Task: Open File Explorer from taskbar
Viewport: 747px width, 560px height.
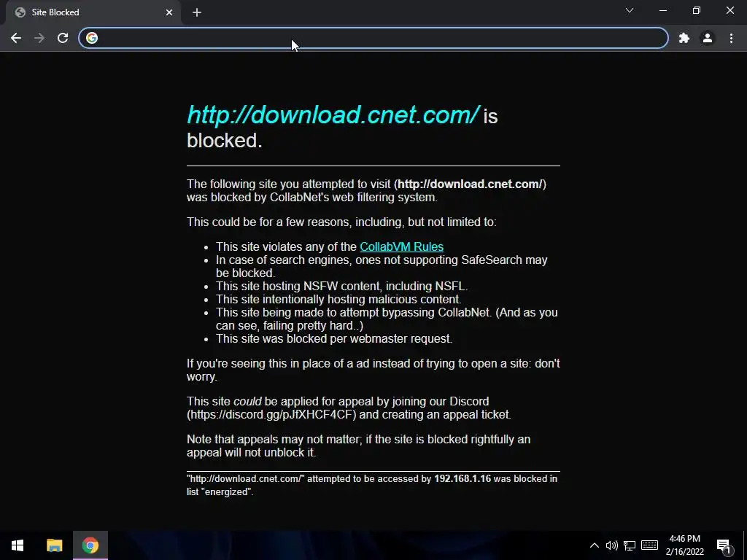Action: point(54,545)
